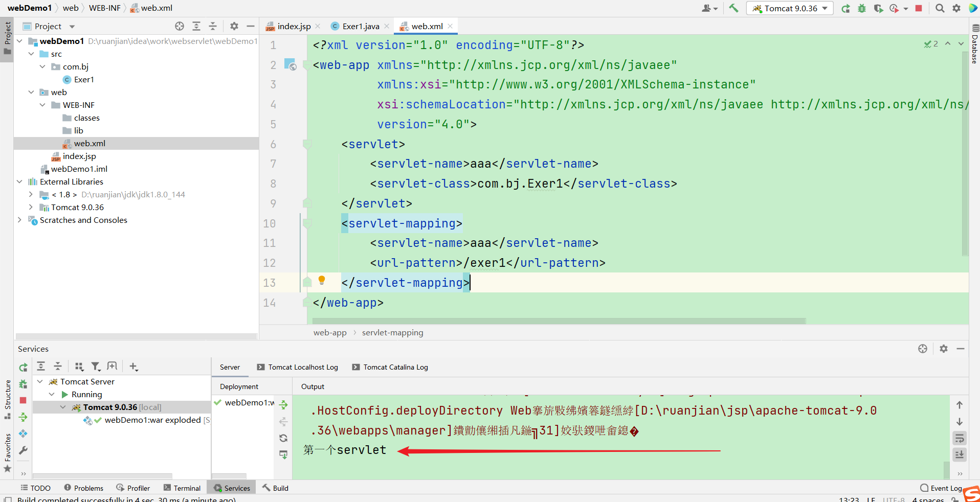The width and height of the screenshot is (980, 502).
Task: Open the Event Log button
Action: click(941, 488)
